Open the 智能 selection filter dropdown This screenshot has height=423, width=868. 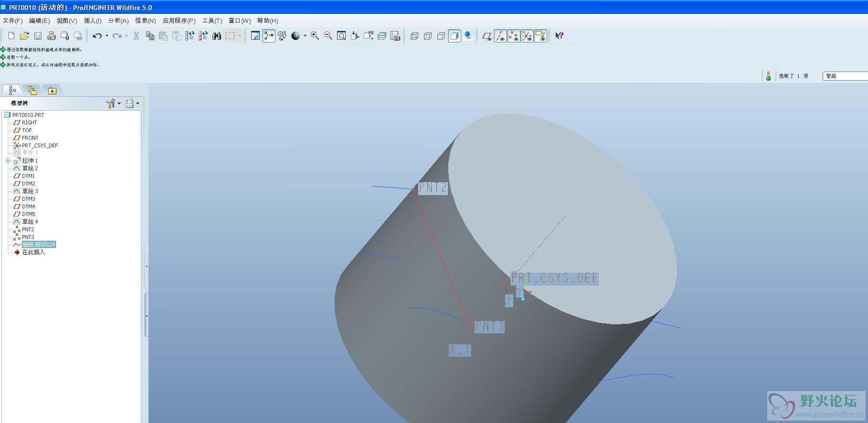[x=845, y=76]
